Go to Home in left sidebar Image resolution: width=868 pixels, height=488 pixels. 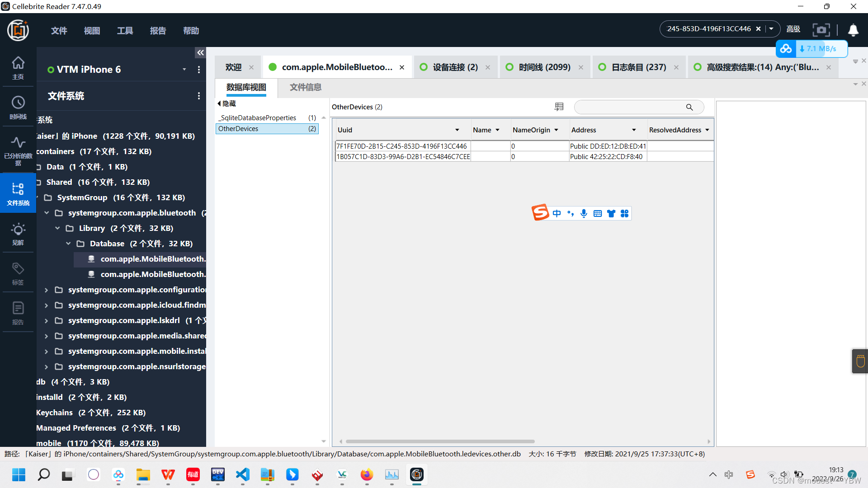click(x=18, y=67)
